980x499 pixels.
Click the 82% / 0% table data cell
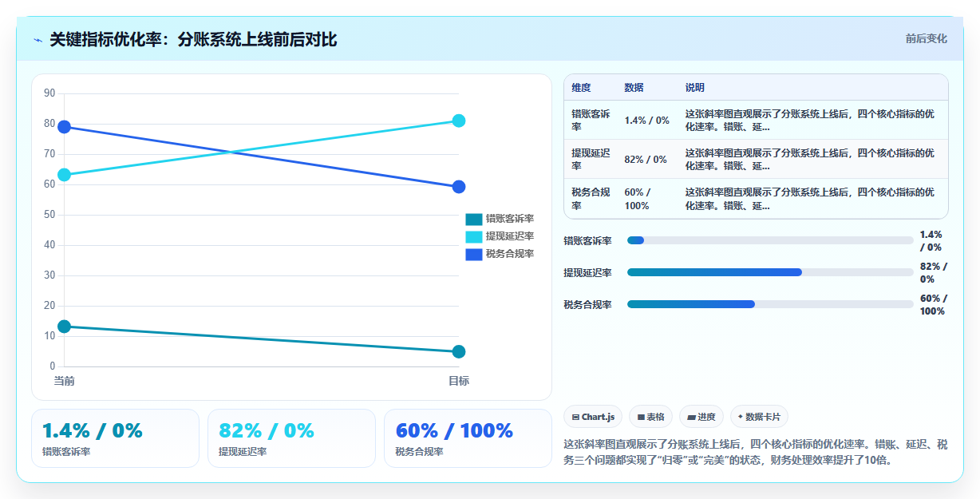(x=647, y=160)
